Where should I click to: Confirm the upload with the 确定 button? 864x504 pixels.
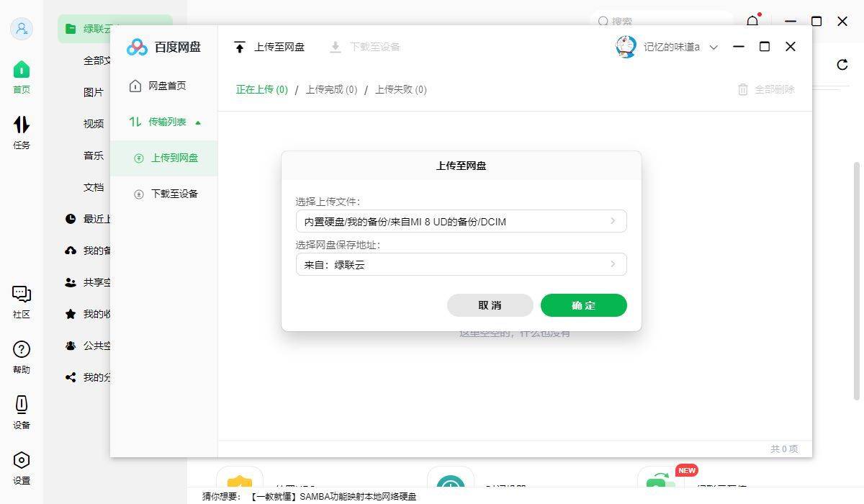[x=583, y=305]
